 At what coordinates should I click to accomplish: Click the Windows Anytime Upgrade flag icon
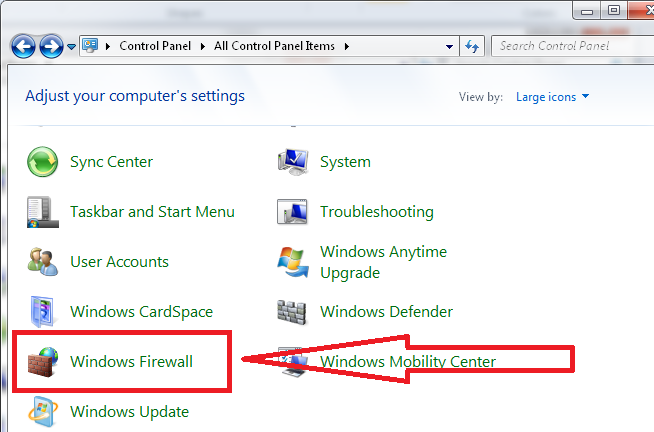pyautogui.click(x=293, y=262)
